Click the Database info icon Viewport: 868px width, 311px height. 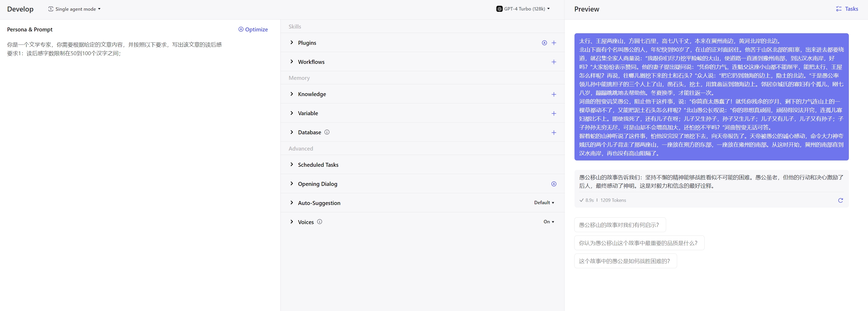click(x=327, y=132)
